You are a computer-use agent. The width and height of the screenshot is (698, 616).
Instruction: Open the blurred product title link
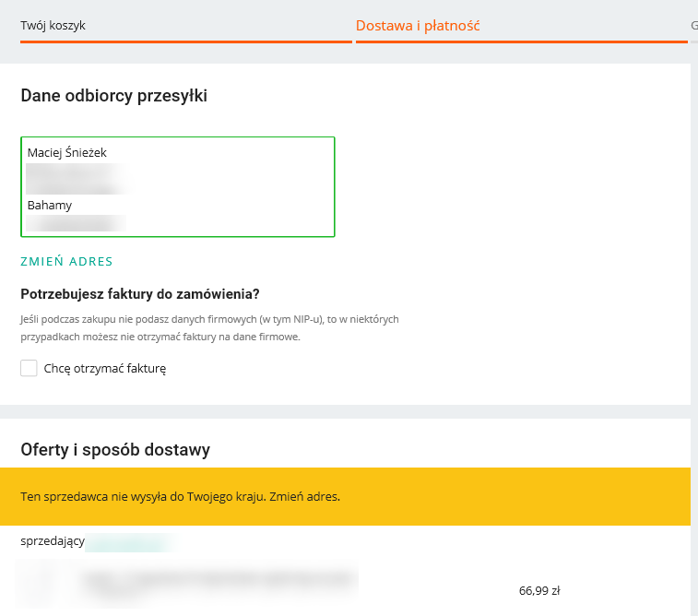pyautogui.click(x=220, y=583)
